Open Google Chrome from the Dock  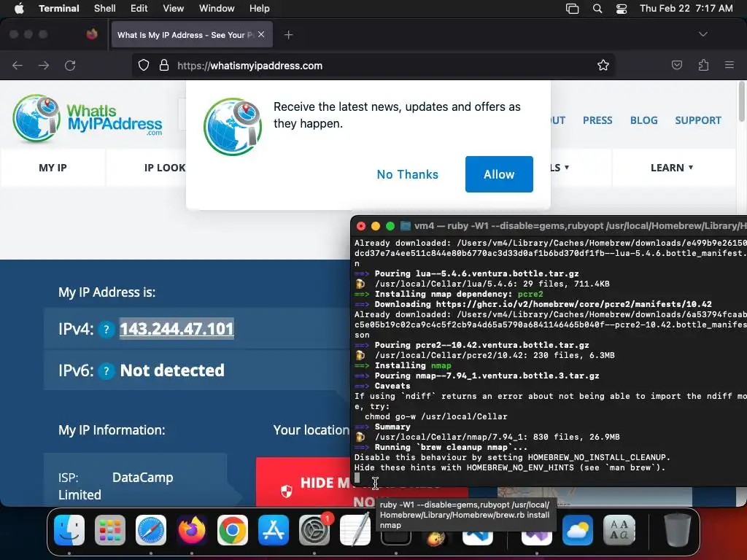click(x=233, y=529)
